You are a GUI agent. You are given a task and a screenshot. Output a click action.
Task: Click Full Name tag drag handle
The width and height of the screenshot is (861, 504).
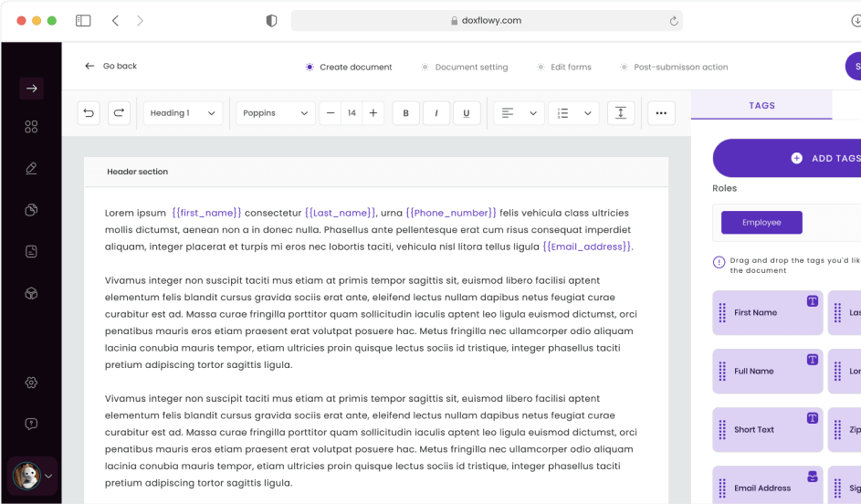coord(722,372)
